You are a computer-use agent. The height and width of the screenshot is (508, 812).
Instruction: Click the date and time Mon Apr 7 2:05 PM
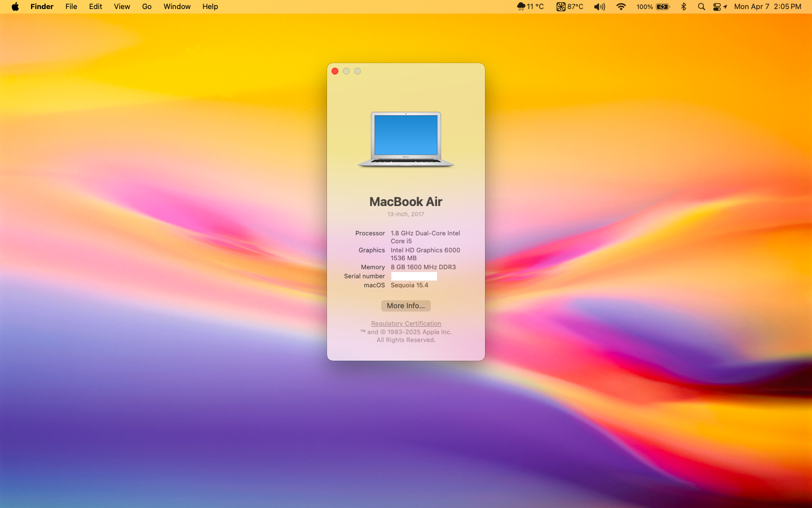click(767, 7)
